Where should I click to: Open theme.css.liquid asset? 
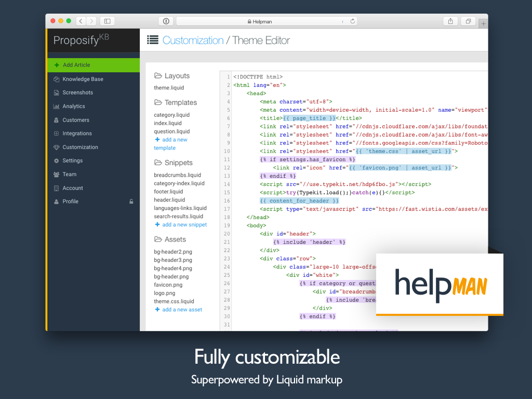174,301
